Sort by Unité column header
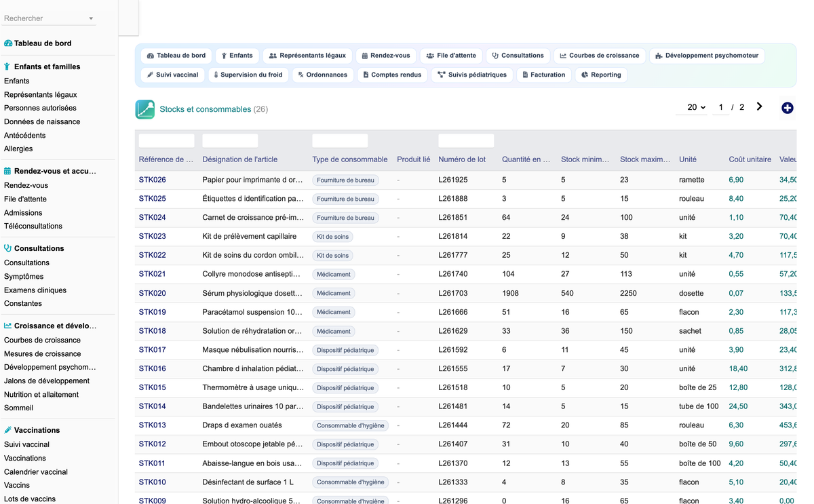Image resolution: width=814 pixels, height=504 pixels. pos(688,159)
